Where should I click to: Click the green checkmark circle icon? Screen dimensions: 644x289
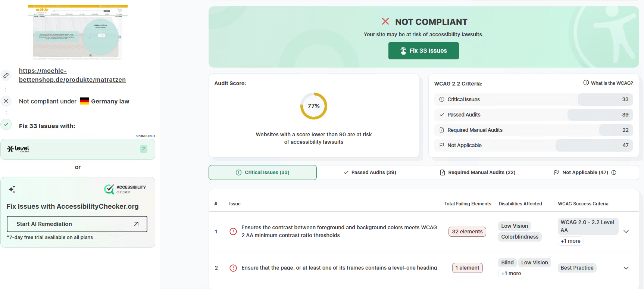tap(6, 124)
